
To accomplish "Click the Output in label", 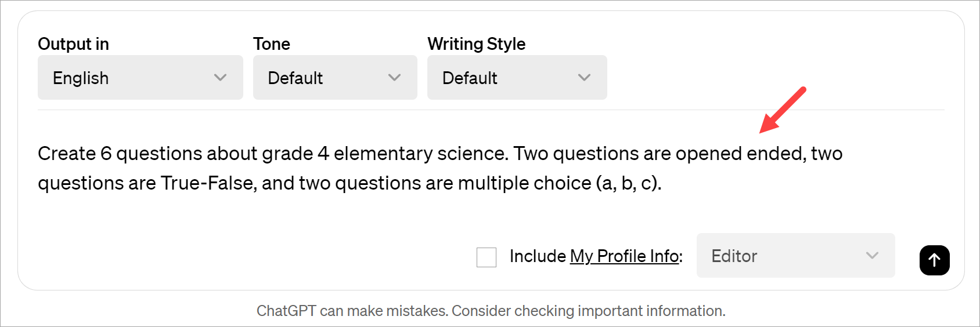I will coord(73,44).
